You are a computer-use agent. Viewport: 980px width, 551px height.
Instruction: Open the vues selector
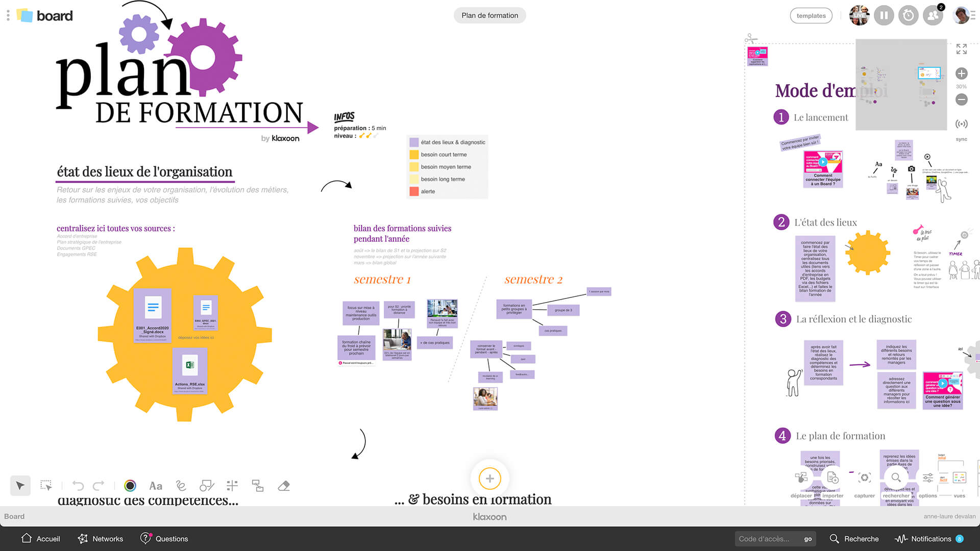[959, 478]
